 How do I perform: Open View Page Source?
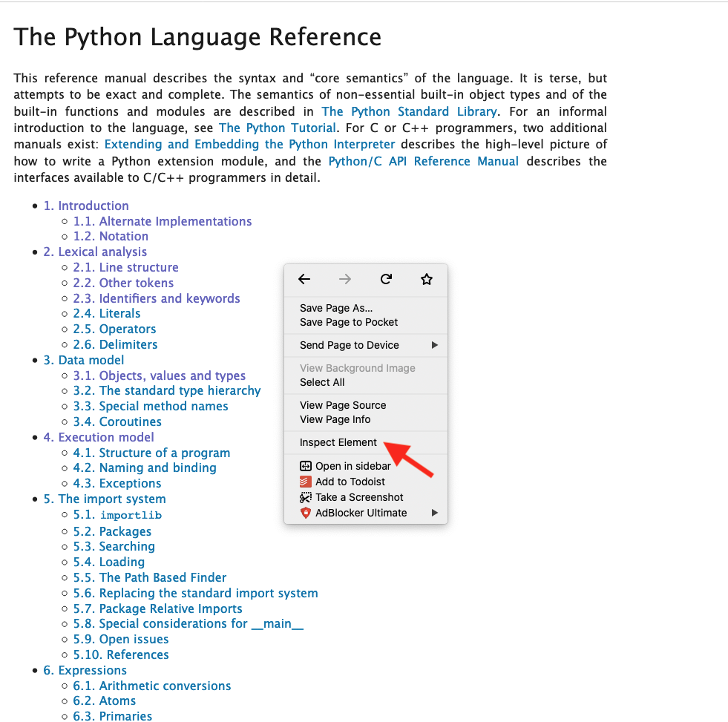click(343, 405)
